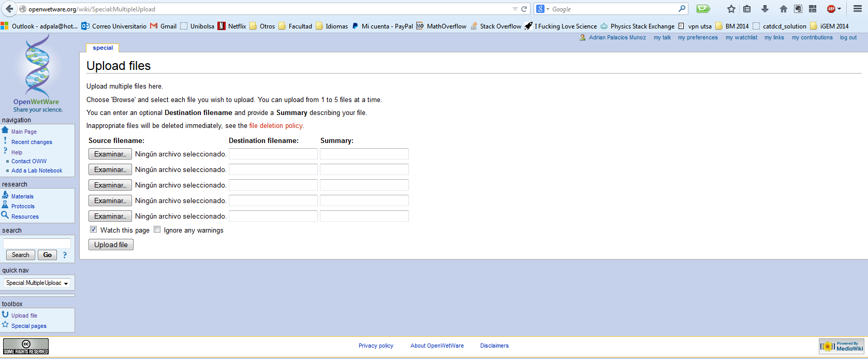Click the bookmark star icon
The image size is (868, 359).
click(x=731, y=9)
